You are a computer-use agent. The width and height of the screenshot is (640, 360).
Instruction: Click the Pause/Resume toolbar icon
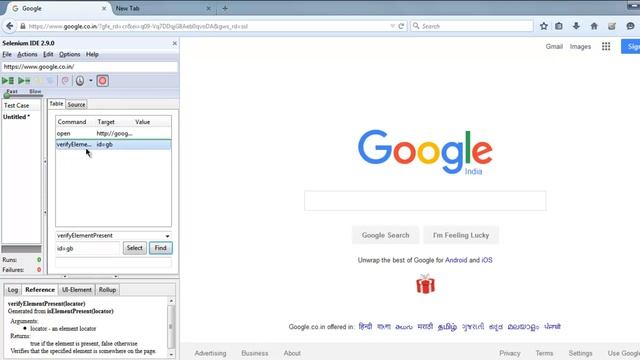[39, 81]
